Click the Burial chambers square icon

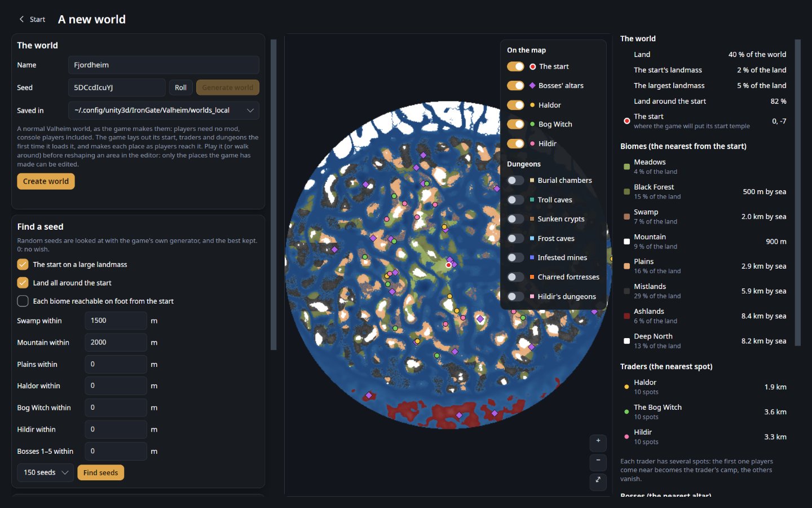click(532, 181)
